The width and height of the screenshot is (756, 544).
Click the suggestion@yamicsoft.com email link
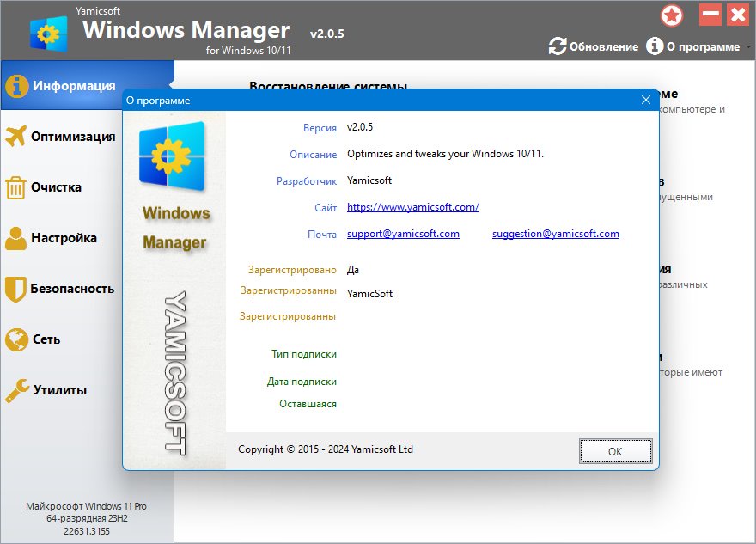556,234
